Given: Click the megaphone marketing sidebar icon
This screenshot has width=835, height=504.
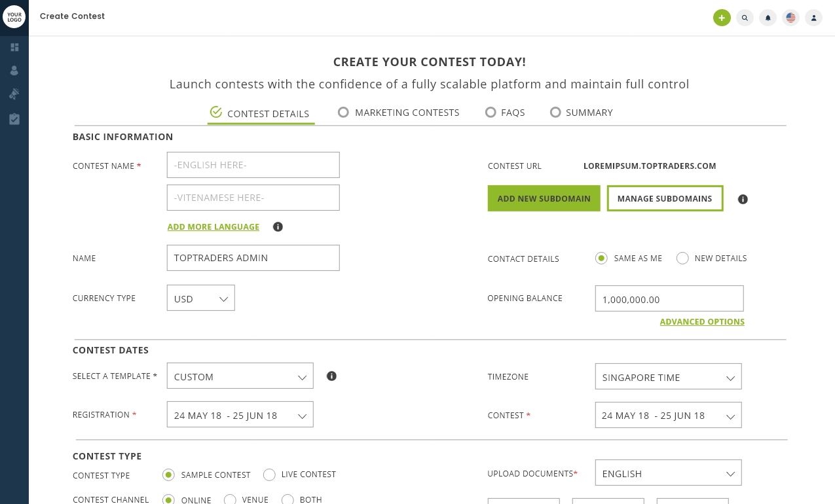Looking at the screenshot, I should coord(14,94).
